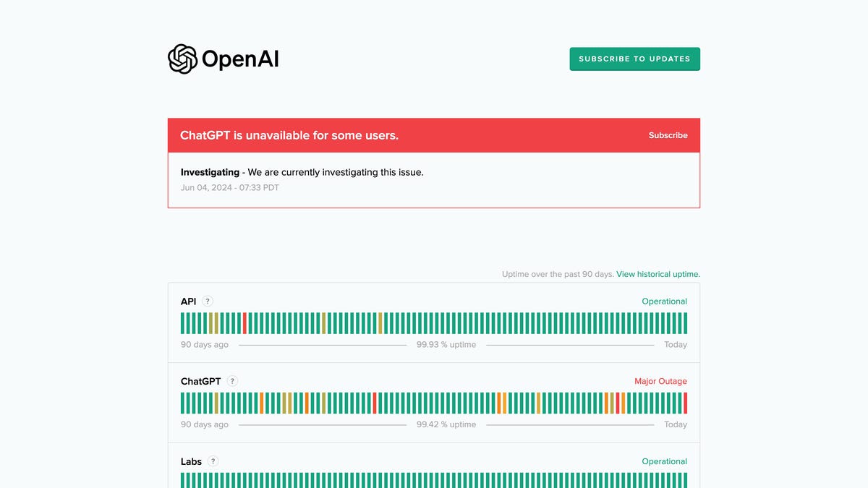Click the red bar in the ChatGPT uptime chart
Screen dimensions: 868x488
(375, 403)
